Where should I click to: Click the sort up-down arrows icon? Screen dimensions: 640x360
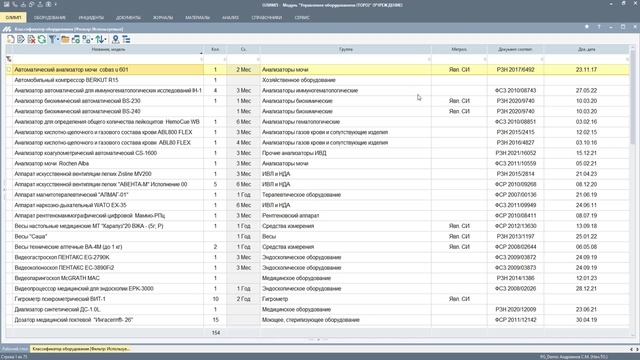coord(99,39)
